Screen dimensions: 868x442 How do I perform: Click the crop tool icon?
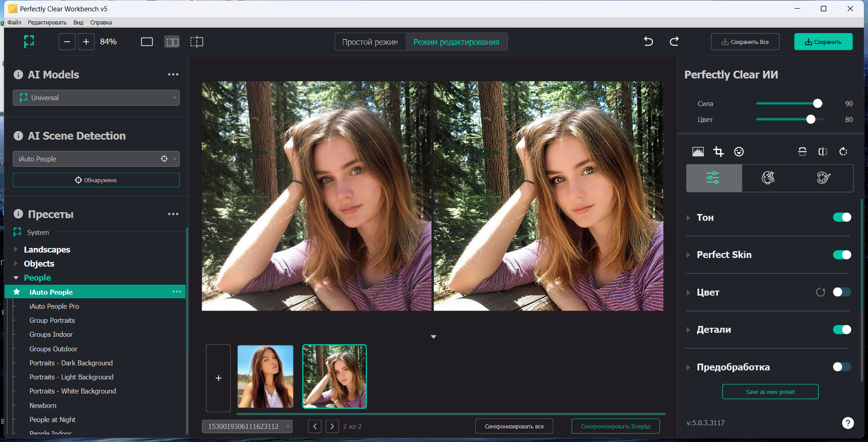tap(718, 151)
